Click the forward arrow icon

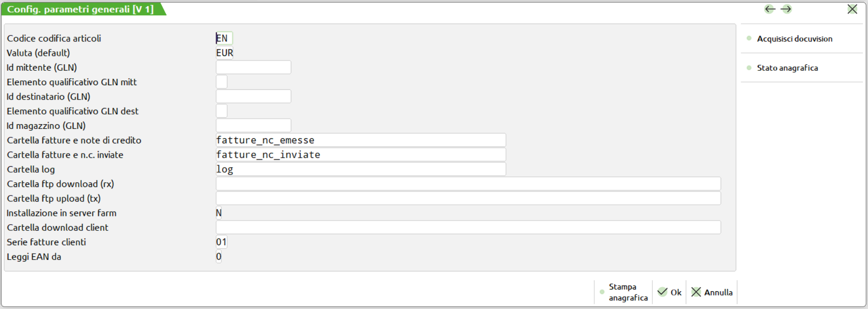[x=786, y=9]
